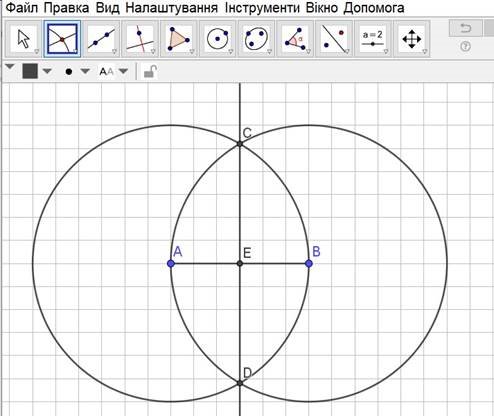This screenshot has height=416, width=494.
Task: Click the dark gray color swatch
Action: pyautogui.click(x=30, y=71)
